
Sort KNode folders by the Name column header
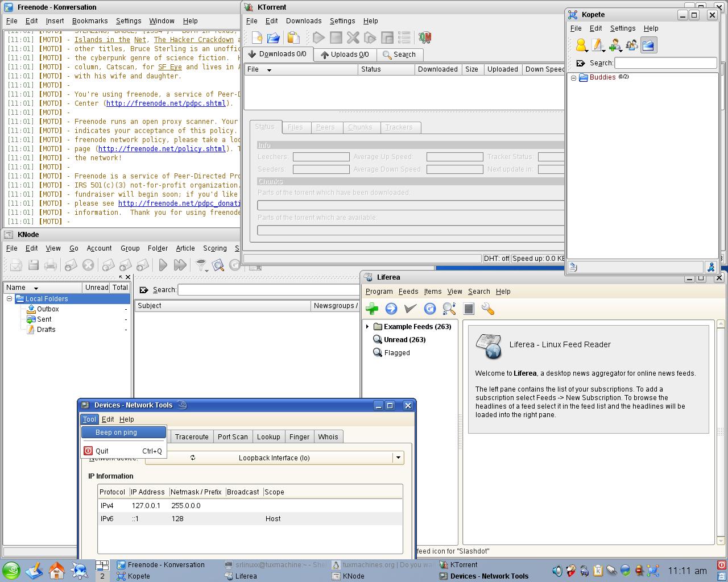pyautogui.click(x=43, y=288)
